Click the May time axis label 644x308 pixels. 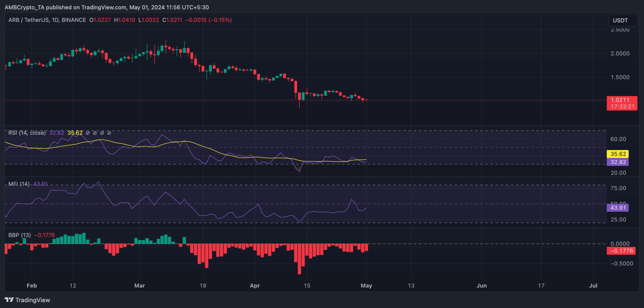click(x=366, y=286)
